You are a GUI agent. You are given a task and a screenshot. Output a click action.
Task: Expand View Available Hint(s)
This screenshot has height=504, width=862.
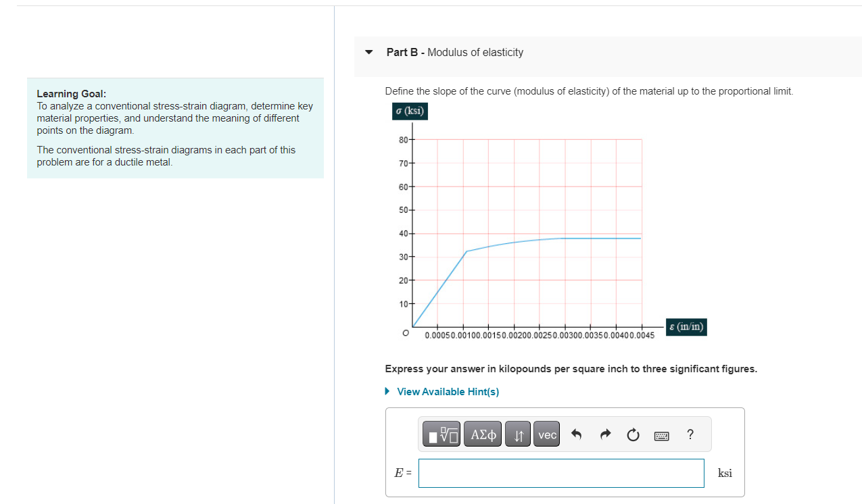(386, 391)
